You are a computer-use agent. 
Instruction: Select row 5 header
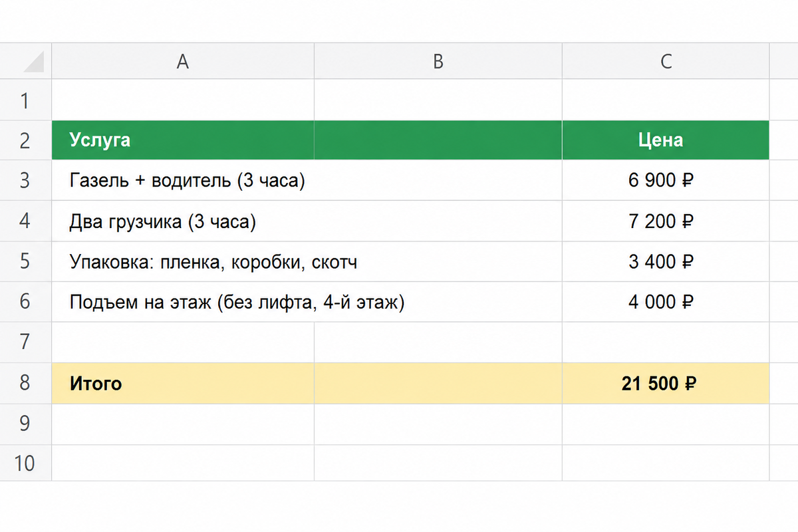(25, 262)
